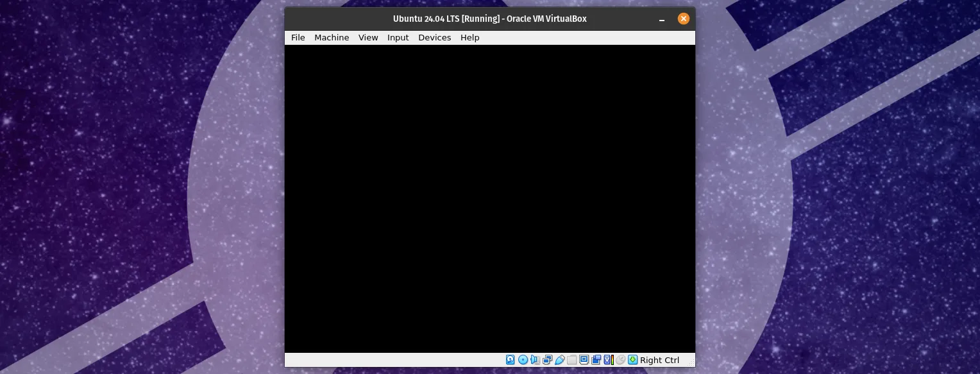Screen dimensions: 980x374
Task: Click the Right Ctrl host key label
Action: point(659,360)
